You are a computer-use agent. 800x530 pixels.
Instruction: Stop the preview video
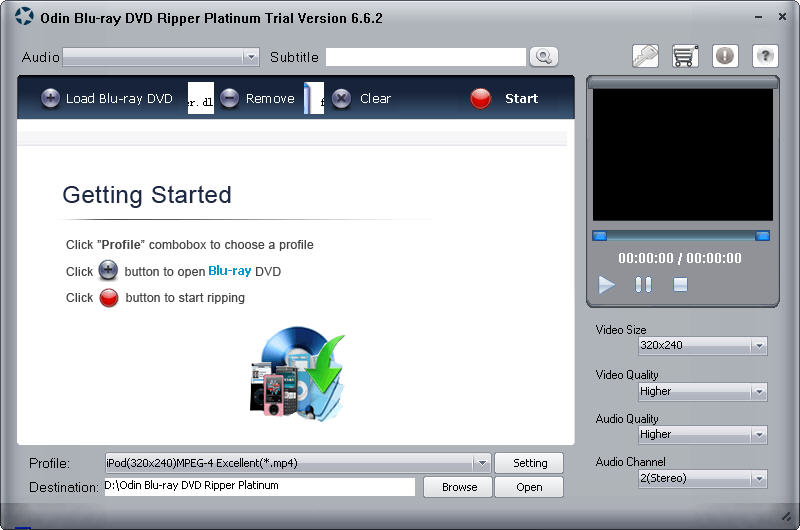680,285
